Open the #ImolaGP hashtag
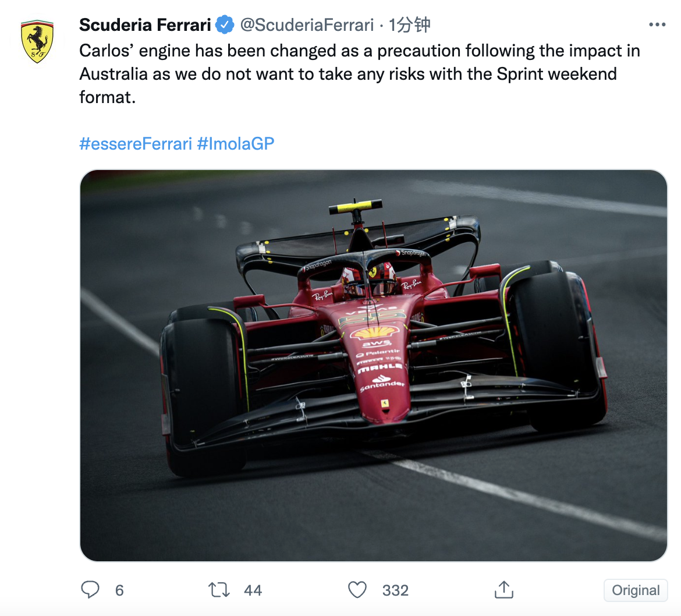This screenshot has height=616, width=681. point(236,144)
